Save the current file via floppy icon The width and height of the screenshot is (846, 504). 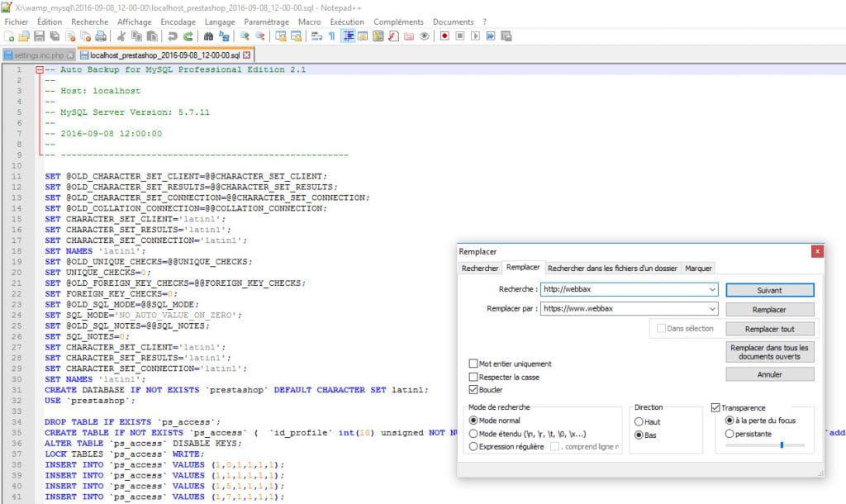pyautogui.click(x=39, y=36)
